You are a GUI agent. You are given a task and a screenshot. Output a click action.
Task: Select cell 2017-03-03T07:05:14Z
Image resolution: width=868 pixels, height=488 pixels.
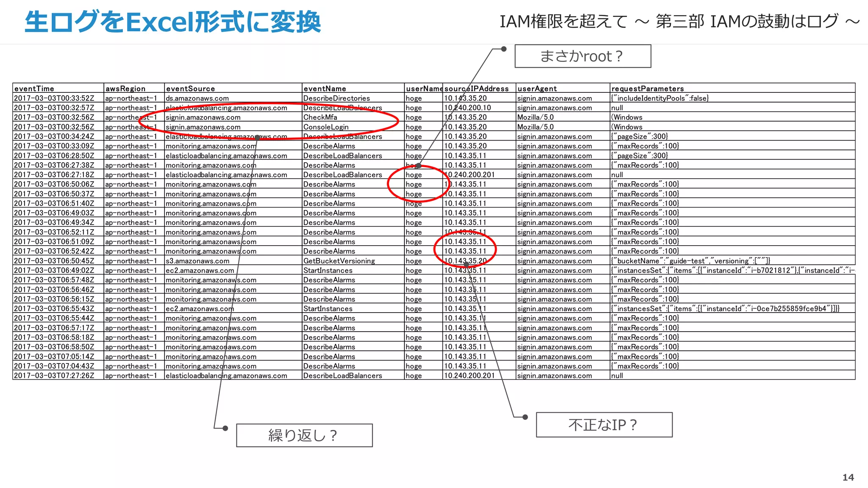point(58,356)
